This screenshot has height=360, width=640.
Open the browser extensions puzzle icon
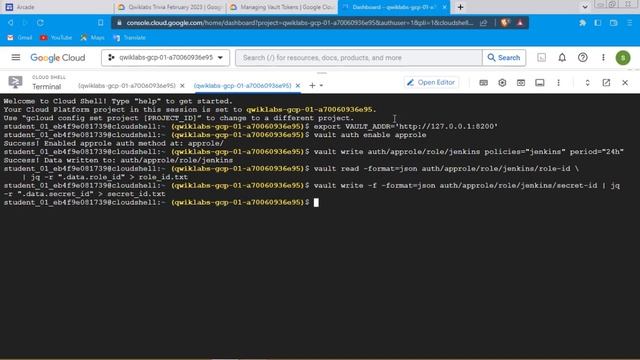[582, 23]
